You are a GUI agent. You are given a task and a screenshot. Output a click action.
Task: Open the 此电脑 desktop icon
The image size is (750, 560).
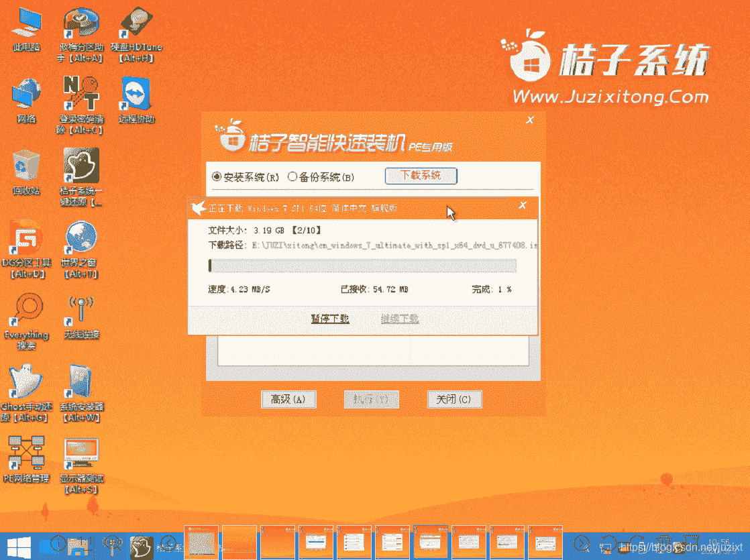point(26,30)
